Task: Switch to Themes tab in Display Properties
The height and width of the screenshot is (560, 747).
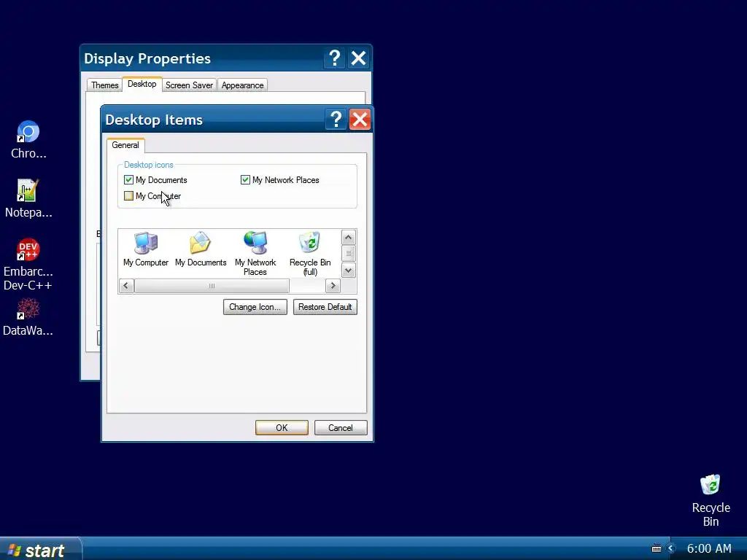Action: [x=105, y=85]
